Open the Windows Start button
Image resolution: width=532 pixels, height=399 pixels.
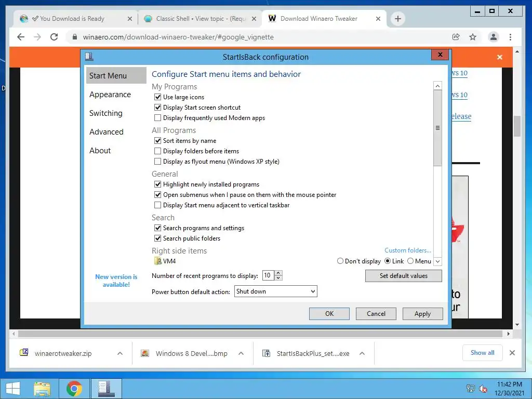tap(13, 389)
